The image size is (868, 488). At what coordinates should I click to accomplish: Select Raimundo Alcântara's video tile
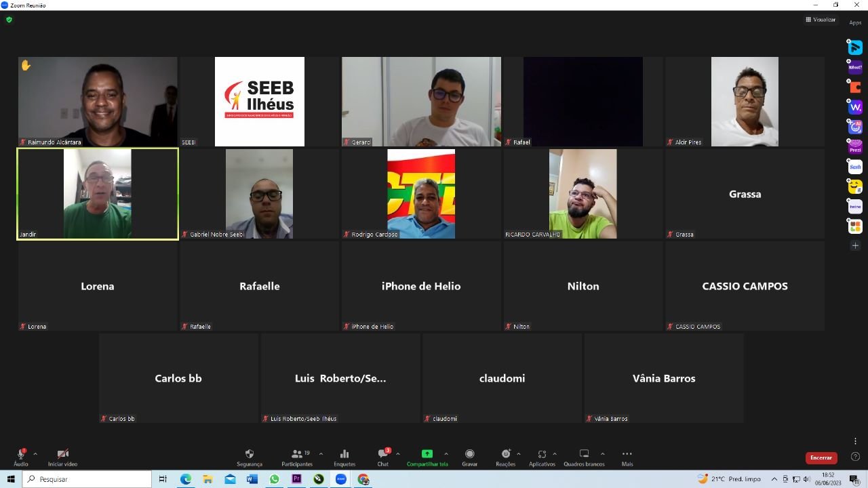[x=98, y=102]
